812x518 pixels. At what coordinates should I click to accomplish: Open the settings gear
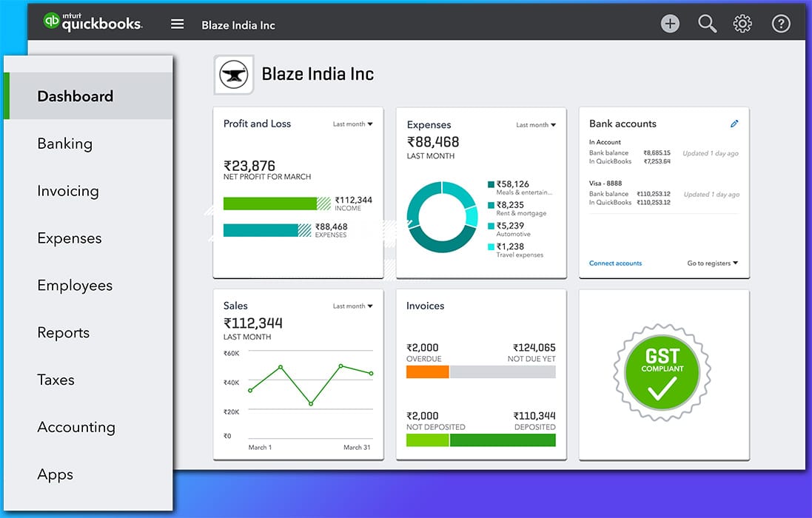[x=742, y=23]
